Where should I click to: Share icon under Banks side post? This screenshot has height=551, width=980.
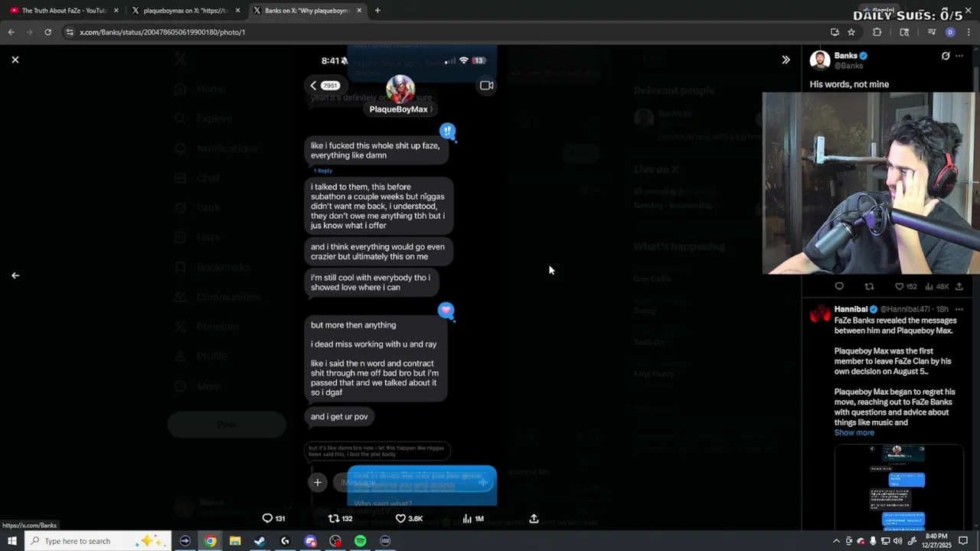point(959,286)
